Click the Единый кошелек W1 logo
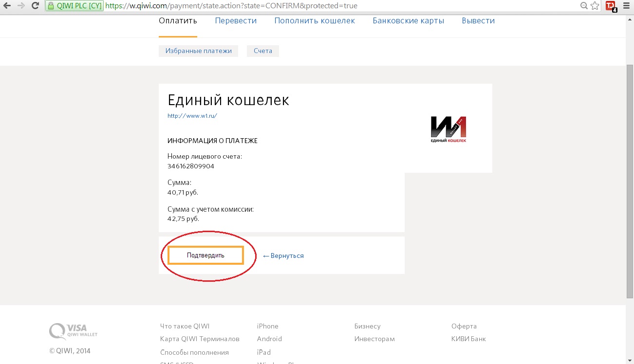 [448, 129]
